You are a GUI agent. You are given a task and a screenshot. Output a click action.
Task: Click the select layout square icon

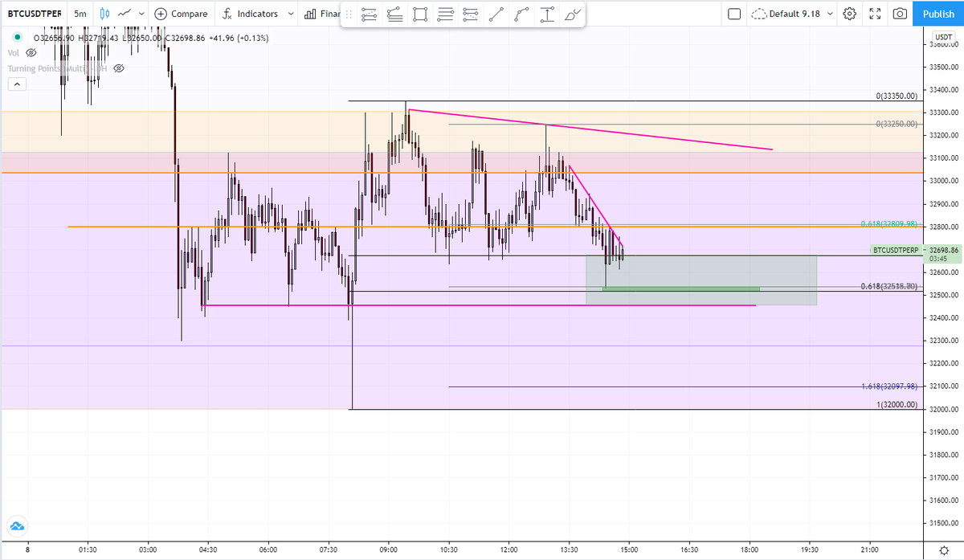click(x=733, y=14)
